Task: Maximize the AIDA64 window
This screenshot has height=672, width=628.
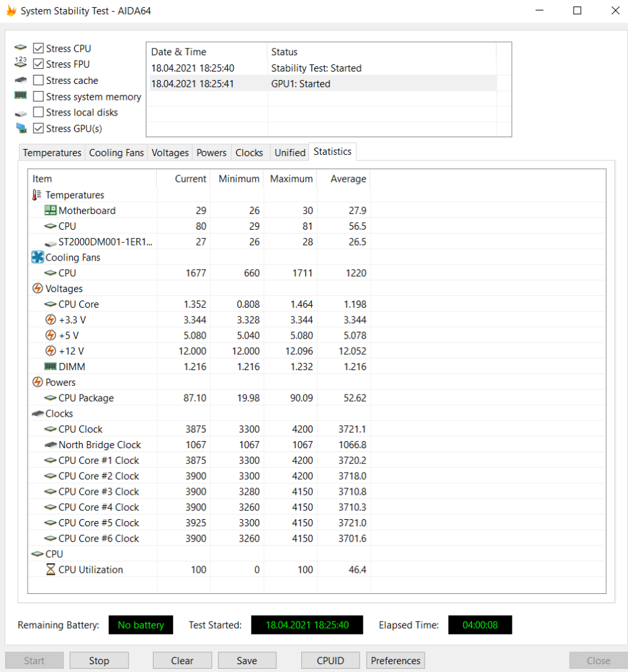Action: coord(577,10)
